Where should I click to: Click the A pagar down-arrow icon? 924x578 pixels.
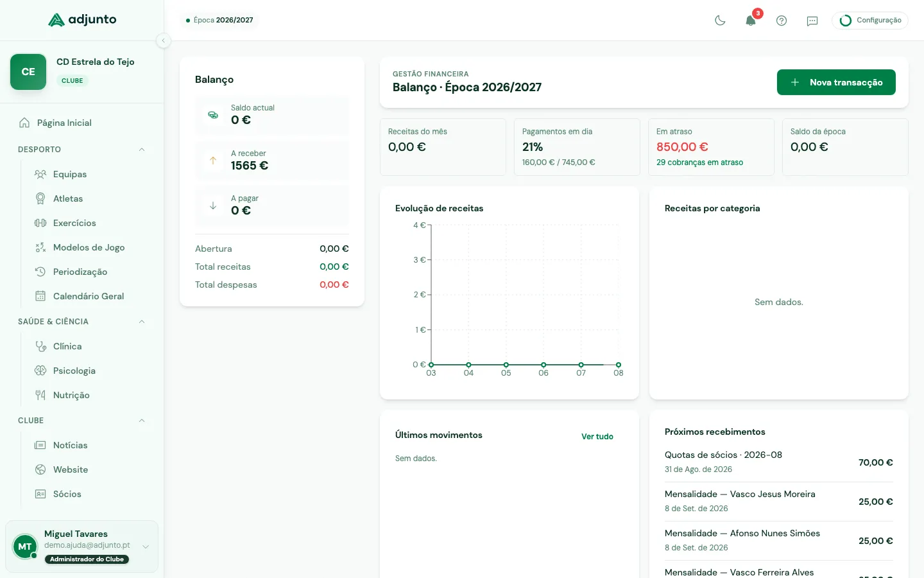213,206
